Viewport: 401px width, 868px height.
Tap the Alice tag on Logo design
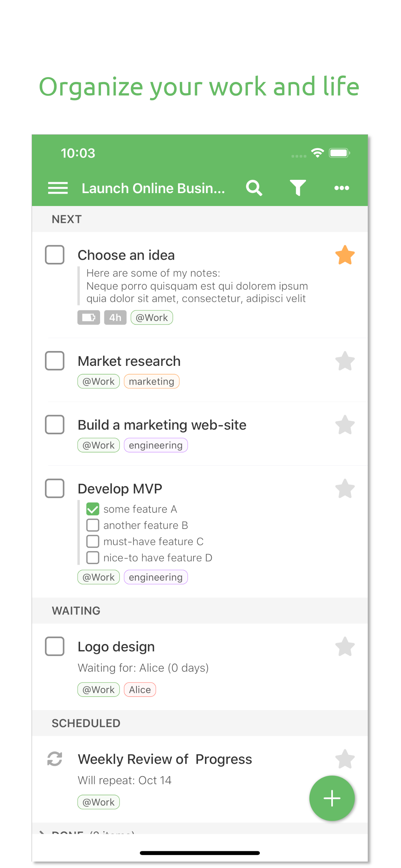(x=140, y=689)
